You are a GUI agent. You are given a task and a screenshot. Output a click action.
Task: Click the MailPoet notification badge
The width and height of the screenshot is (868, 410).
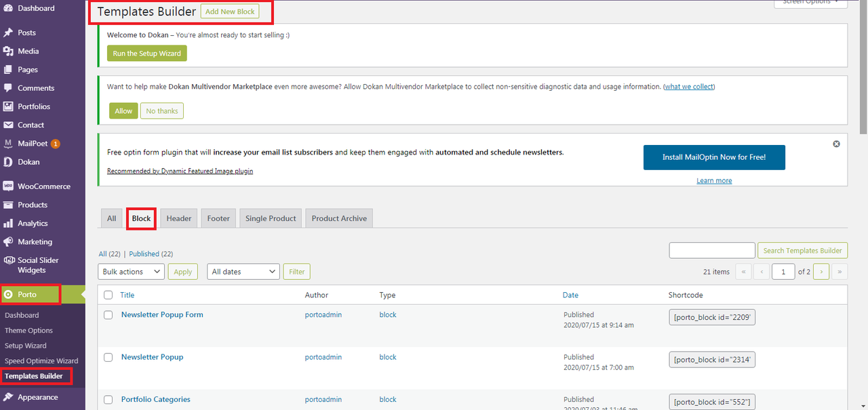(56, 144)
